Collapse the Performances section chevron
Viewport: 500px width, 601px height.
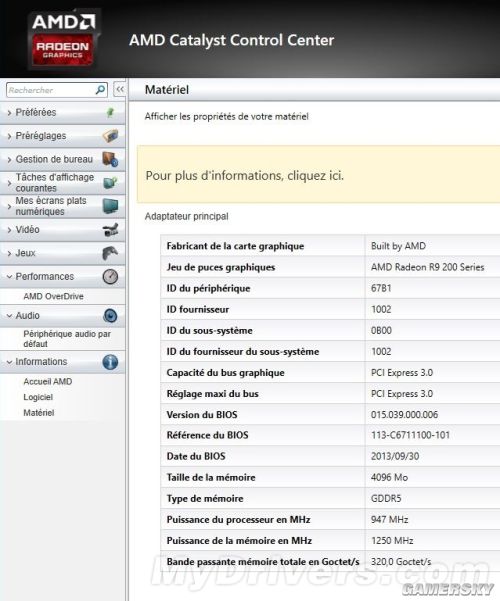point(9,276)
